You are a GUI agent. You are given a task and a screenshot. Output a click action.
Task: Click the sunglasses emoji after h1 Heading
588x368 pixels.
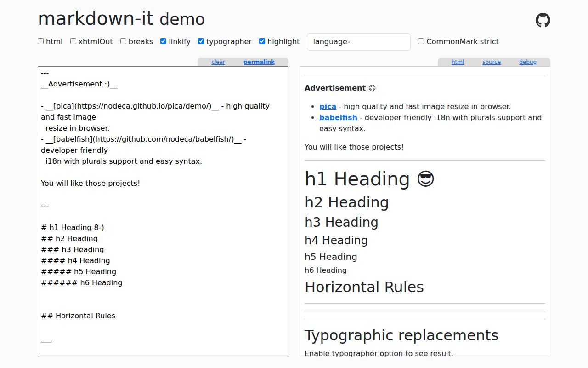(425, 179)
